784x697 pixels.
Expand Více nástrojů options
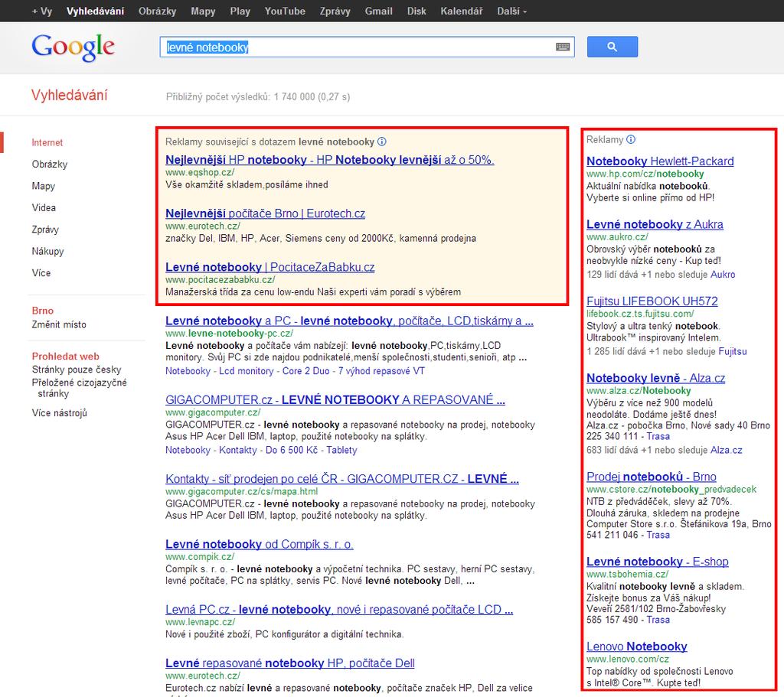click(60, 413)
